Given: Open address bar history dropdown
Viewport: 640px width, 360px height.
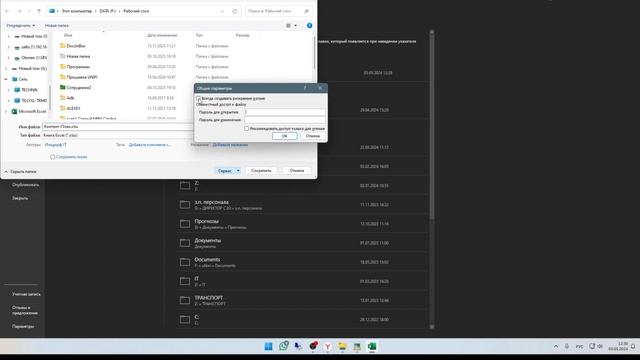Looking at the screenshot, I should 222,11.
